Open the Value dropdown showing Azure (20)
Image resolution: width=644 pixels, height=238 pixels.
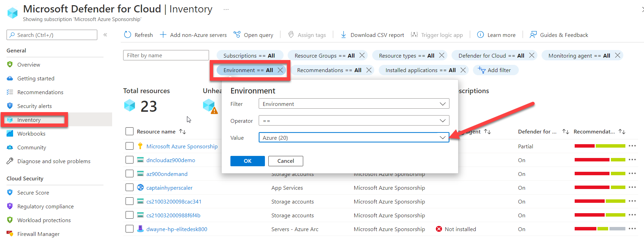click(x=354, y=138)
